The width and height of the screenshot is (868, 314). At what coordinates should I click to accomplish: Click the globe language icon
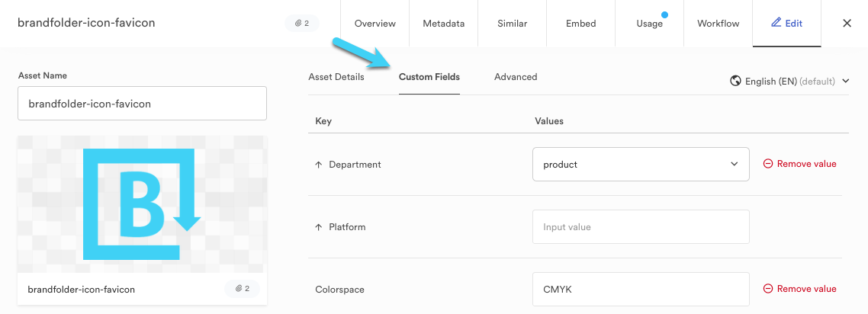[x=735, y=81]
